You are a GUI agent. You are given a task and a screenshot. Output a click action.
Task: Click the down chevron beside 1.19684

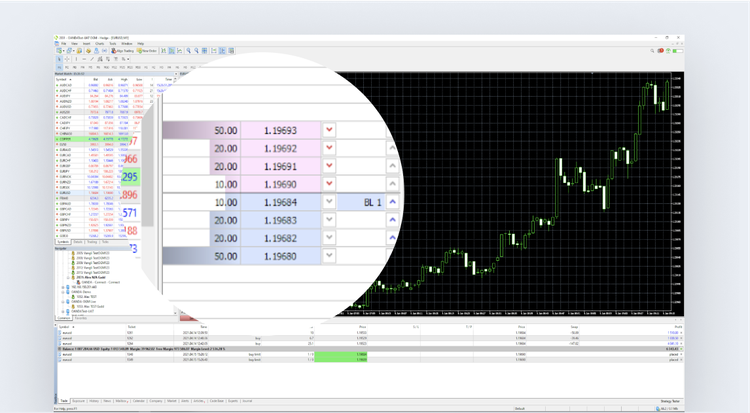click(x=329, y=202)
